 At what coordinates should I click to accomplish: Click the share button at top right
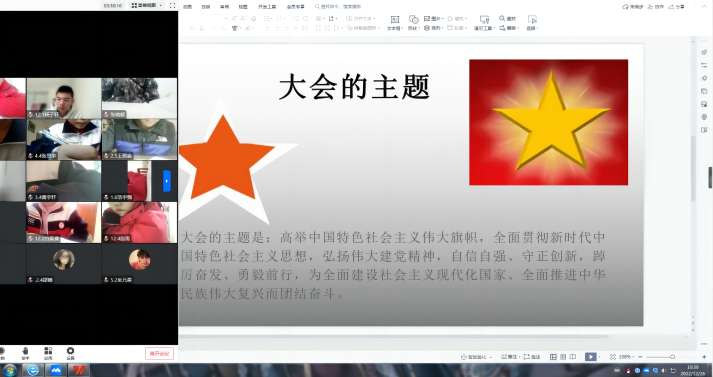click(677, 7)
